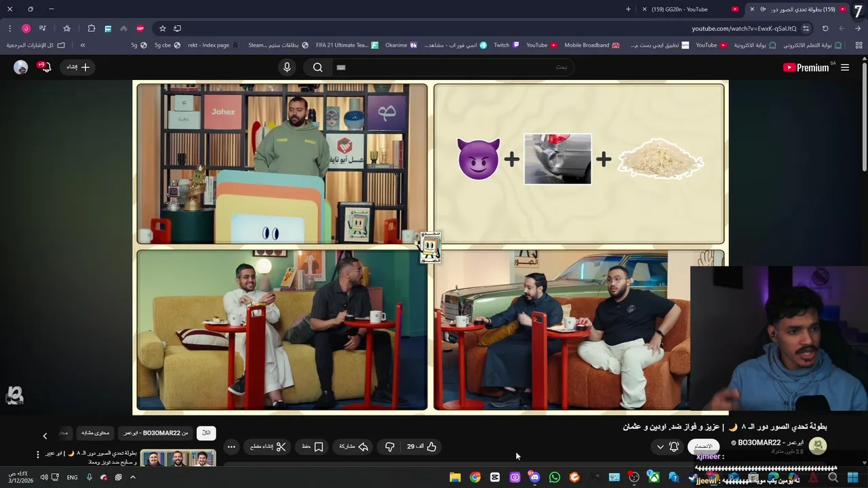Screen dimensions: 868x488
Task: Show hidden tray icons chevron
Action: tap(133, 477)
